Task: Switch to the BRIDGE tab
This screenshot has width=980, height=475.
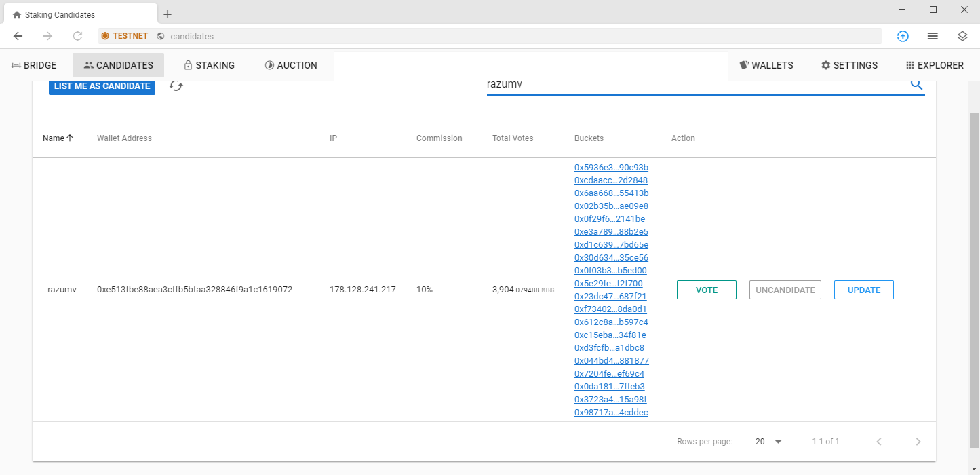Action: [34, 65]
